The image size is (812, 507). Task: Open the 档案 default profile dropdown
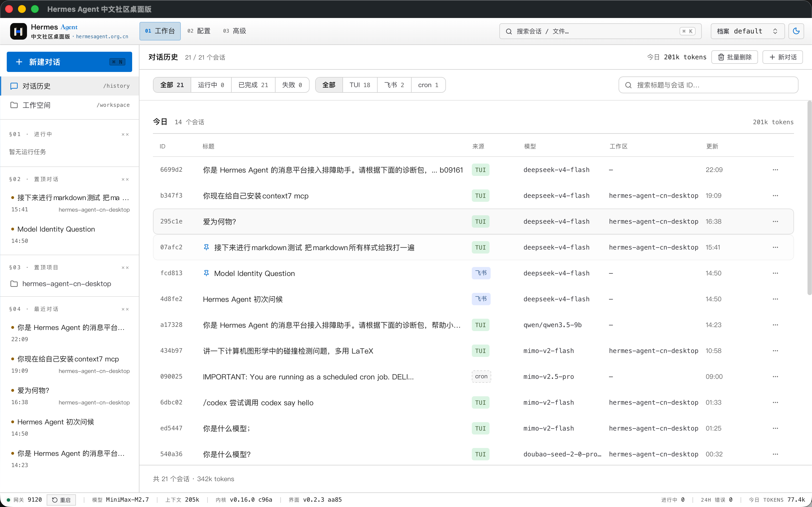(747, 31)
